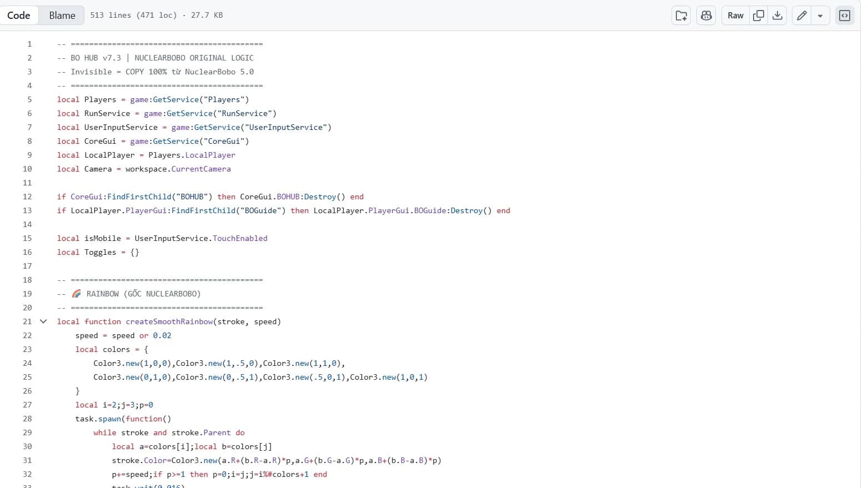
Task: Click "stroke.Color" assignment on line 31
Action: tap(139, 460)
